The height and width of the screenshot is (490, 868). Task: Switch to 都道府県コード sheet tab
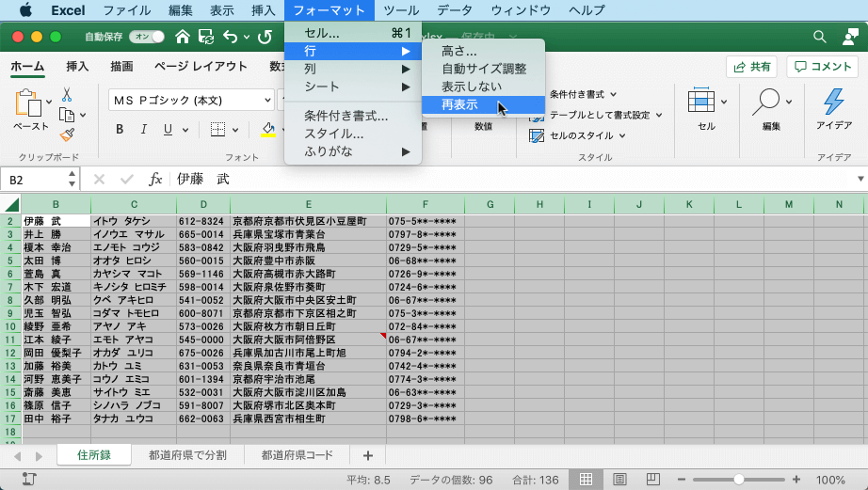[297, 455]
